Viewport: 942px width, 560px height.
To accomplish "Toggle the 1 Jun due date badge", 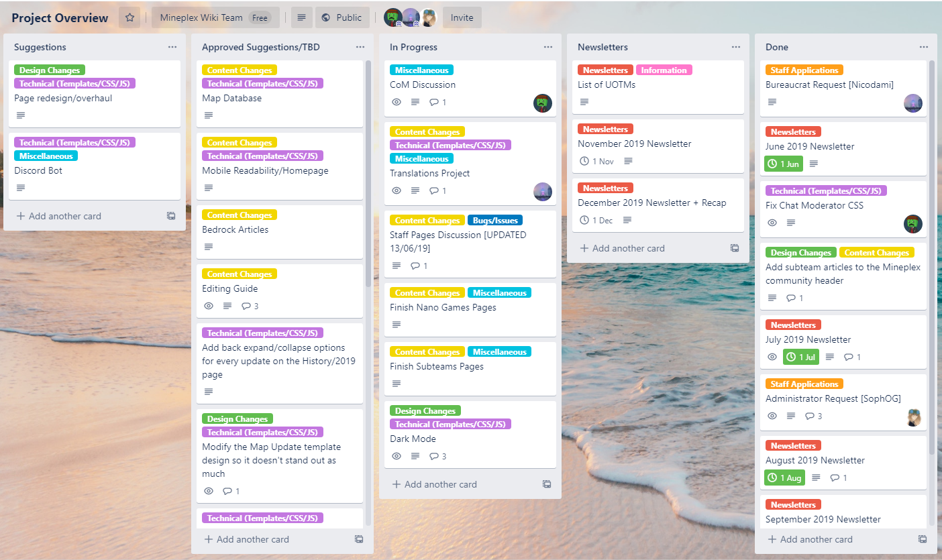I will click(783, 164).
